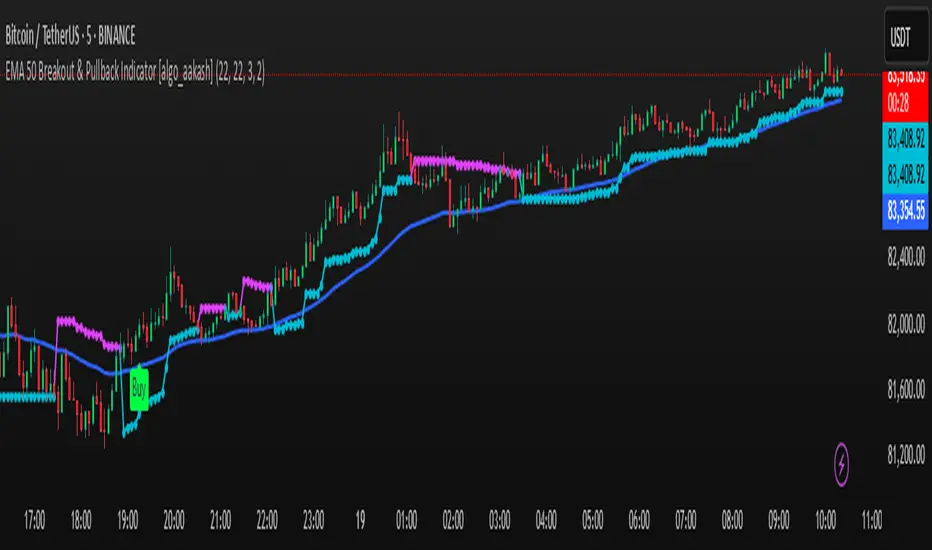932x550 pixels.
Task: Click the 10:00 time axis label
Action: click(x=825, y=520)
